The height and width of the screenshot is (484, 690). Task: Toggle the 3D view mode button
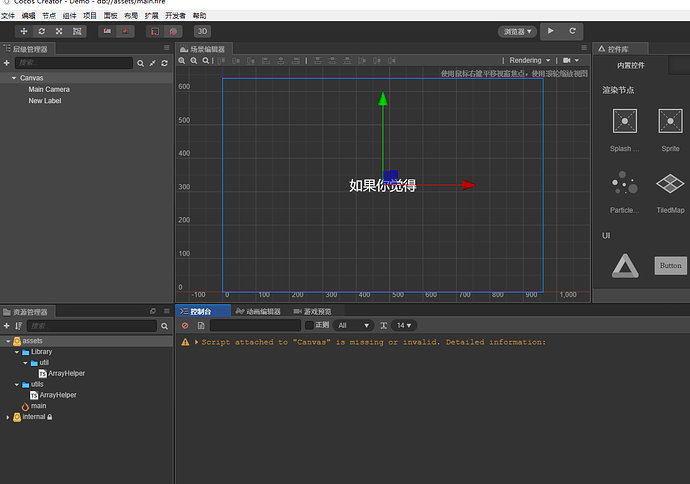(x=202, y=32)
